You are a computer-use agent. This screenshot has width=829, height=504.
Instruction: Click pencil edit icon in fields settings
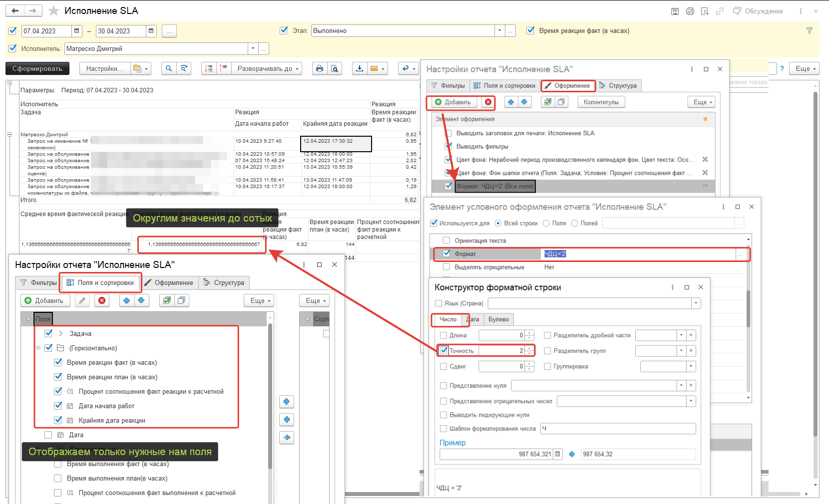(x=82, y=300)
